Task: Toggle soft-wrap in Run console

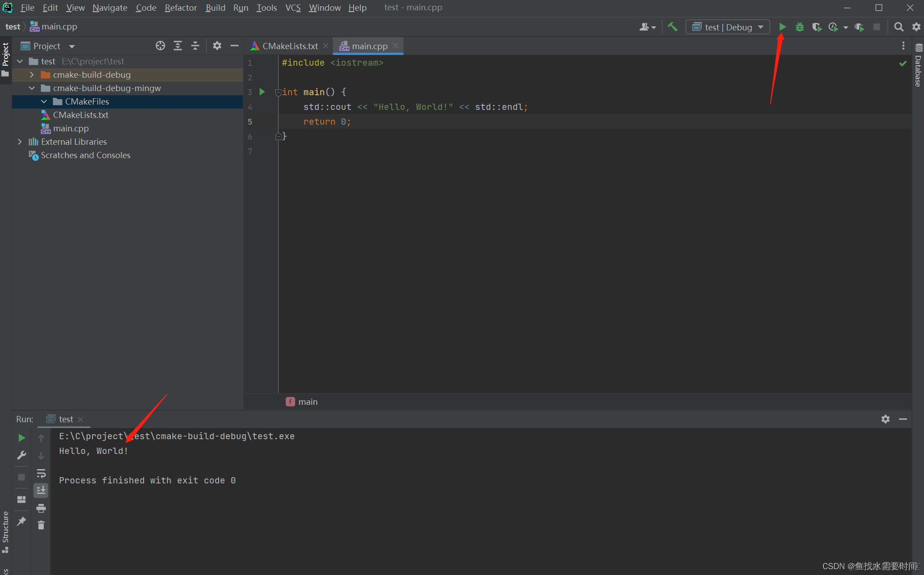Action: (41, 473)
